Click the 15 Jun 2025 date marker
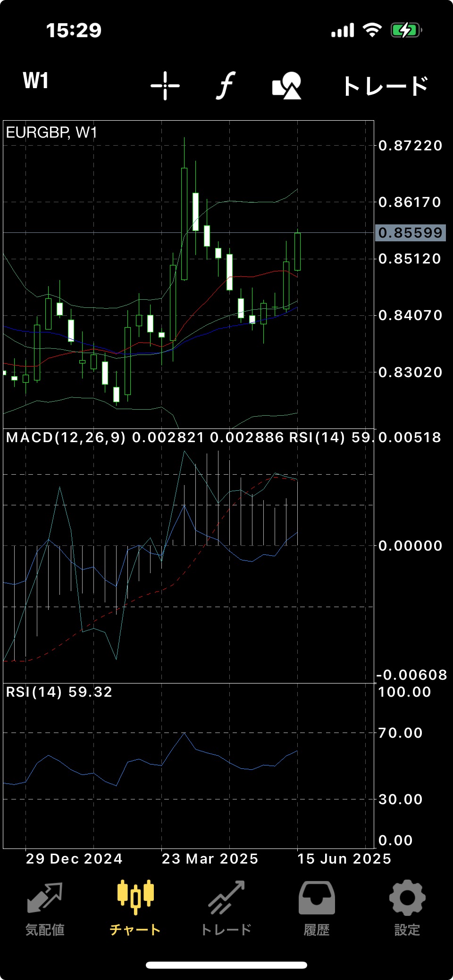Screen dimensions: 453x980 (x=344, y=859)
